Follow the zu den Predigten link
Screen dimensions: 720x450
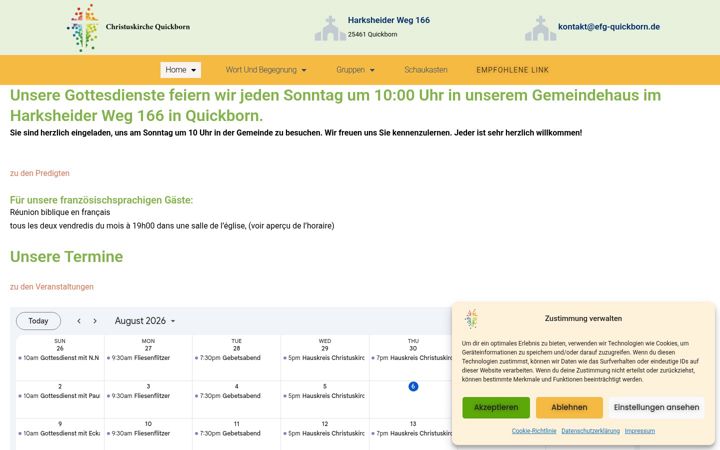click(40, 173)
